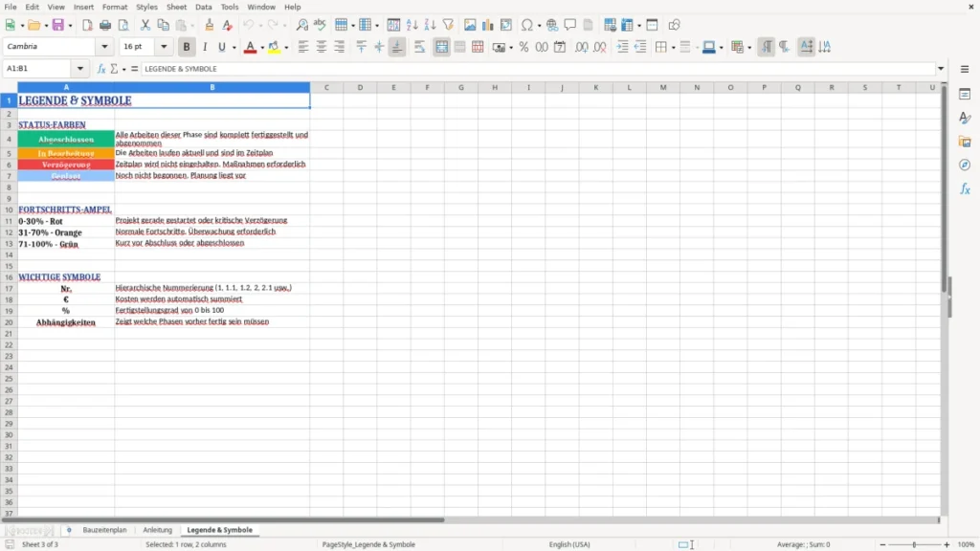
Task: Click zoom out minus button
Action: coord(882,544)
